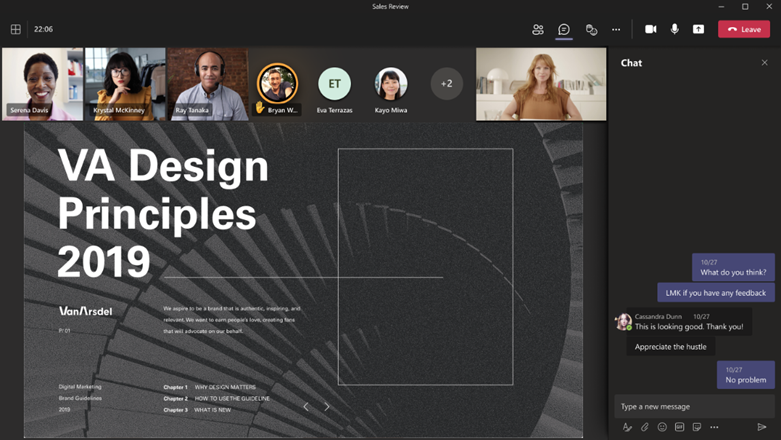781x440 pixels.
Task: Toggle the chat panel icon
Action: tap(564, 29)
